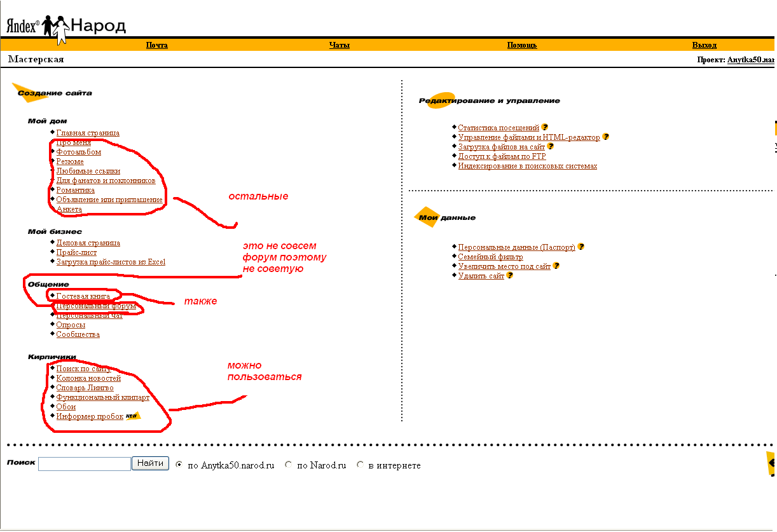Open Для фанатов и поклонников link
This screenshot has height=532, width=777.
106,181
